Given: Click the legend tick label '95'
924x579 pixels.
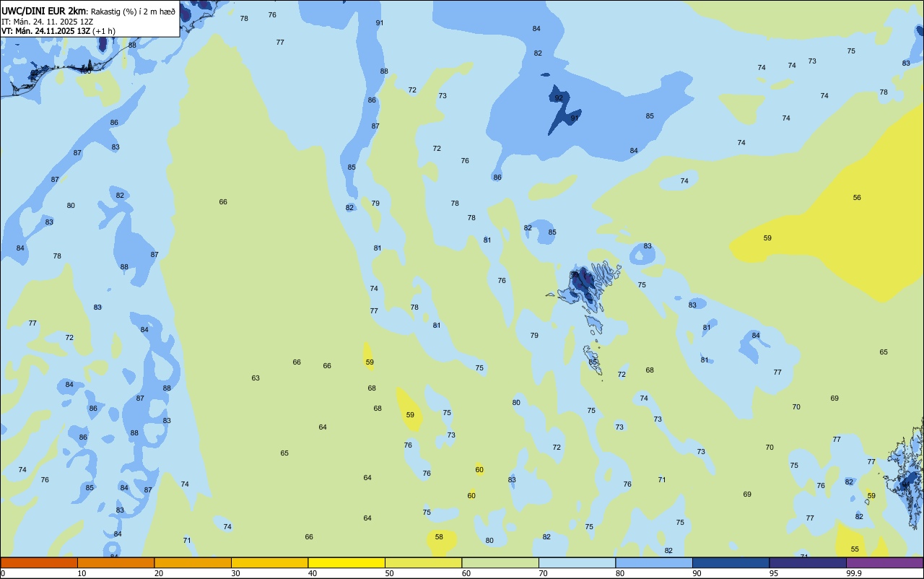Looking at the screenshot, I should point(774,573).
